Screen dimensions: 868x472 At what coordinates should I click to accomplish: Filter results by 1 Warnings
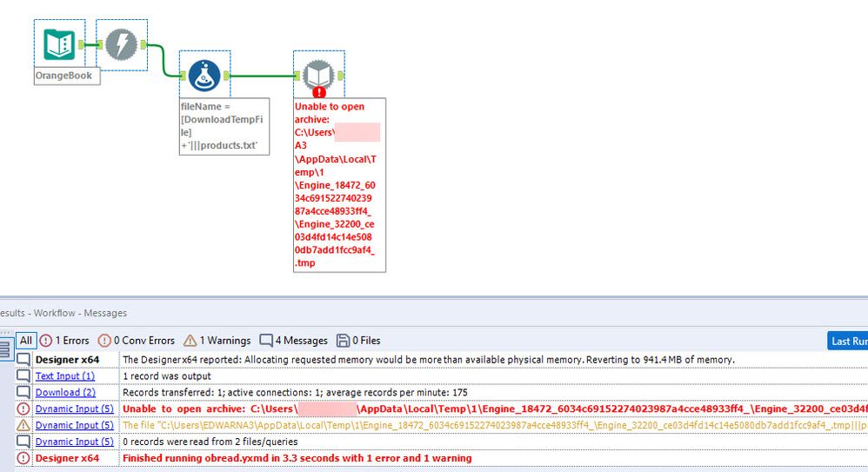217,340
